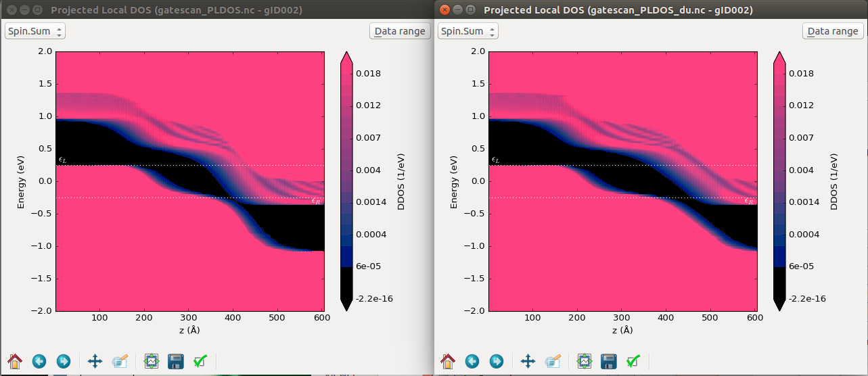Activate Pan tool in right PLDOS_du window

[x=528, y=361]
